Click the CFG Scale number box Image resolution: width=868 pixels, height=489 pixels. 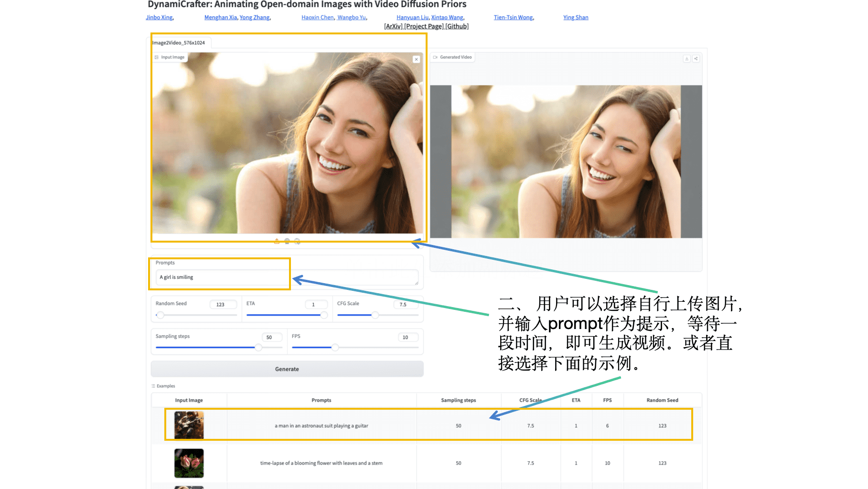[406, 304]
